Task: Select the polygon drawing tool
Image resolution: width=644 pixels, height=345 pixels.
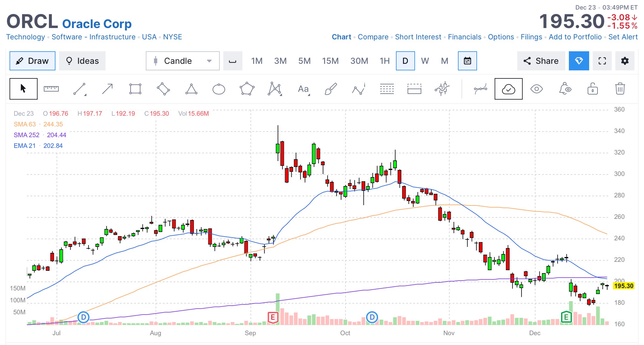Action: coord(247,89)
